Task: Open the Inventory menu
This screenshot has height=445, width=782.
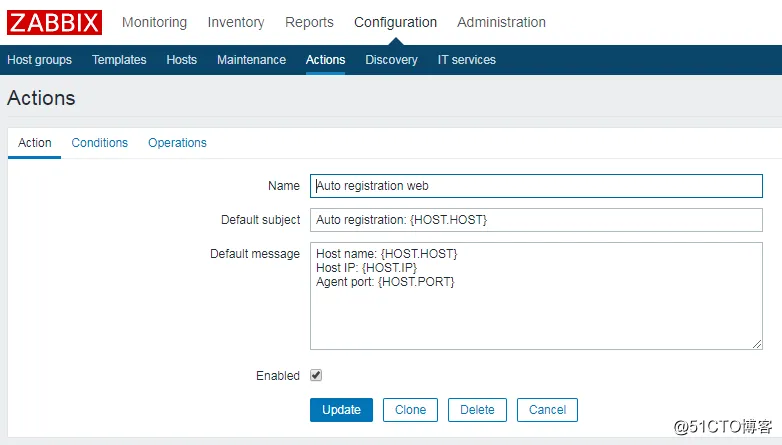Action: point(236,22)
